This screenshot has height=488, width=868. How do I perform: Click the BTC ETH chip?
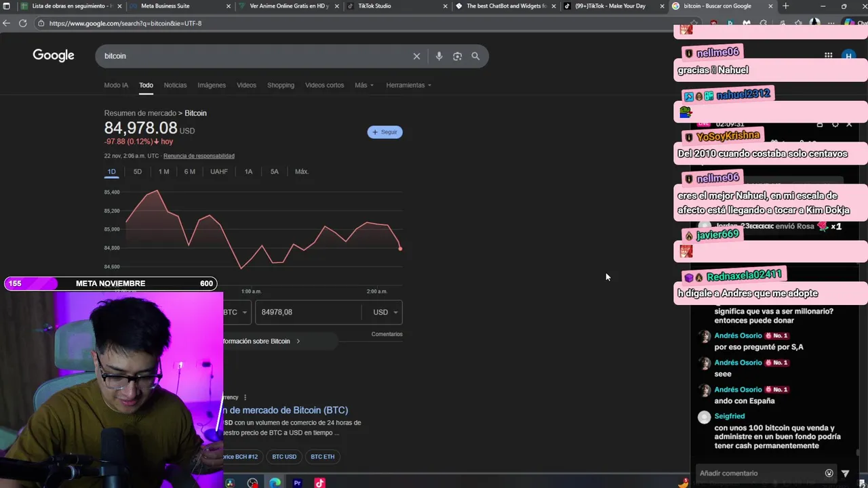pos(322,457)
